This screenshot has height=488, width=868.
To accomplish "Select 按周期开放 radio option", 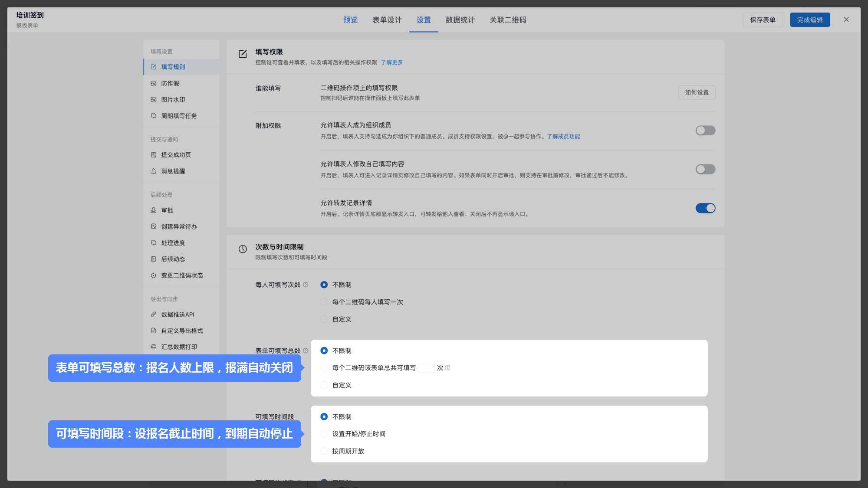I will point(324,451).
